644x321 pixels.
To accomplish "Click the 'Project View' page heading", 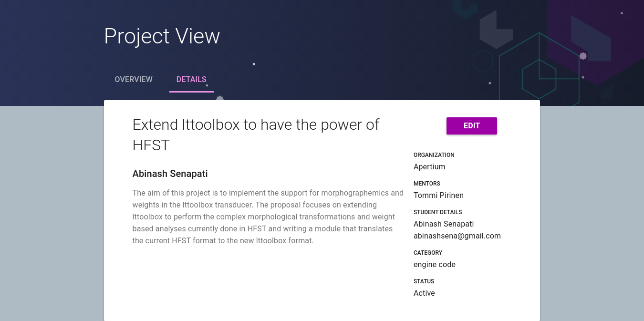I will (162, 36).
